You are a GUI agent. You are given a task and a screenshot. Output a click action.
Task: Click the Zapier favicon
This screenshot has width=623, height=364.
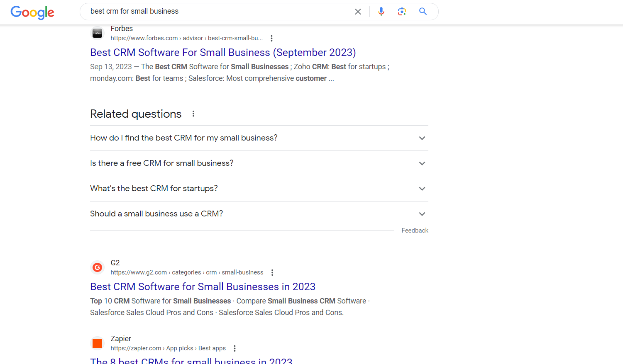click(x=98, y=343)
